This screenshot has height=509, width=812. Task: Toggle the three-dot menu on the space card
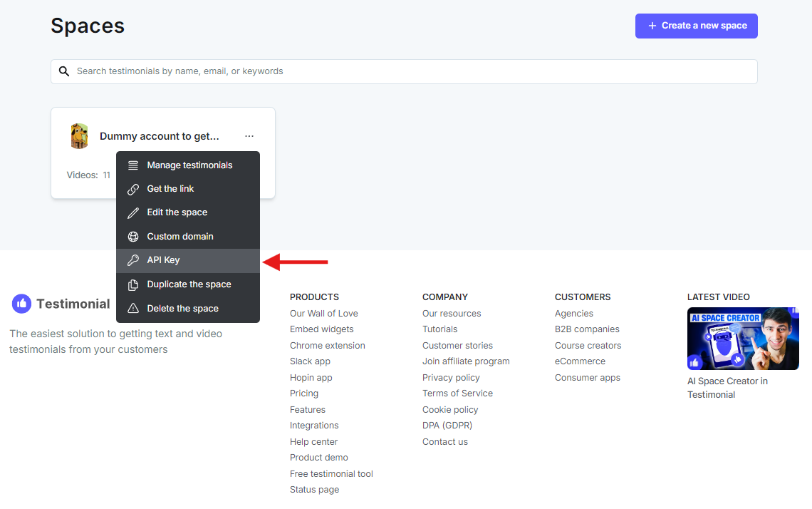pyautogui.click(x=249, y=135)
